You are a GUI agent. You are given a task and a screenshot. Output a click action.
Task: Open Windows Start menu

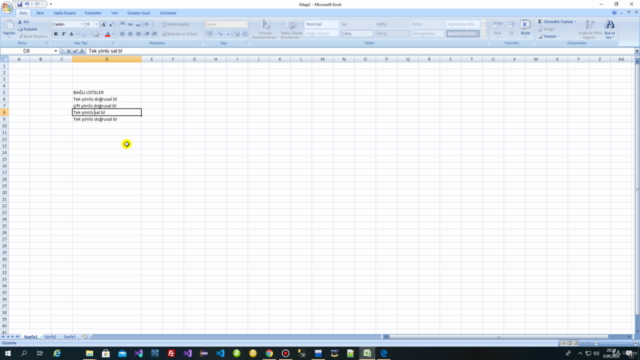click(x=8, y=353)
